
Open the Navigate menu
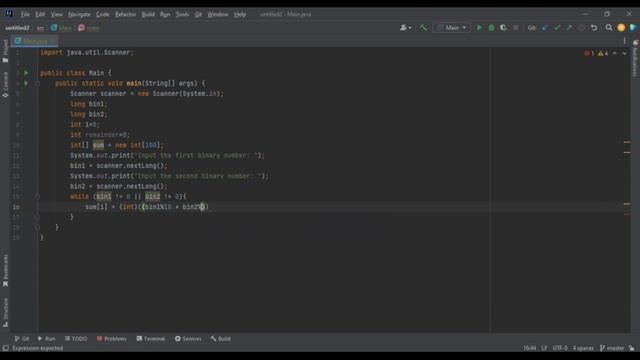point(79,14)
